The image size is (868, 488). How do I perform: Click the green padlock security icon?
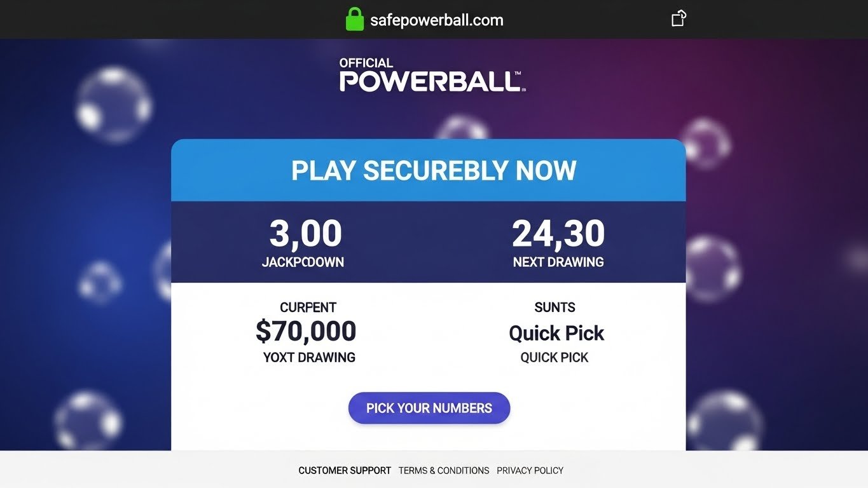(x=354, y=20)
